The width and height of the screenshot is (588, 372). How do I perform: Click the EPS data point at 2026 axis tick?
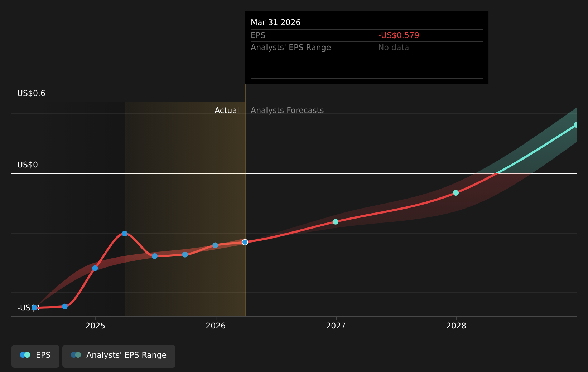click(215, 245)
